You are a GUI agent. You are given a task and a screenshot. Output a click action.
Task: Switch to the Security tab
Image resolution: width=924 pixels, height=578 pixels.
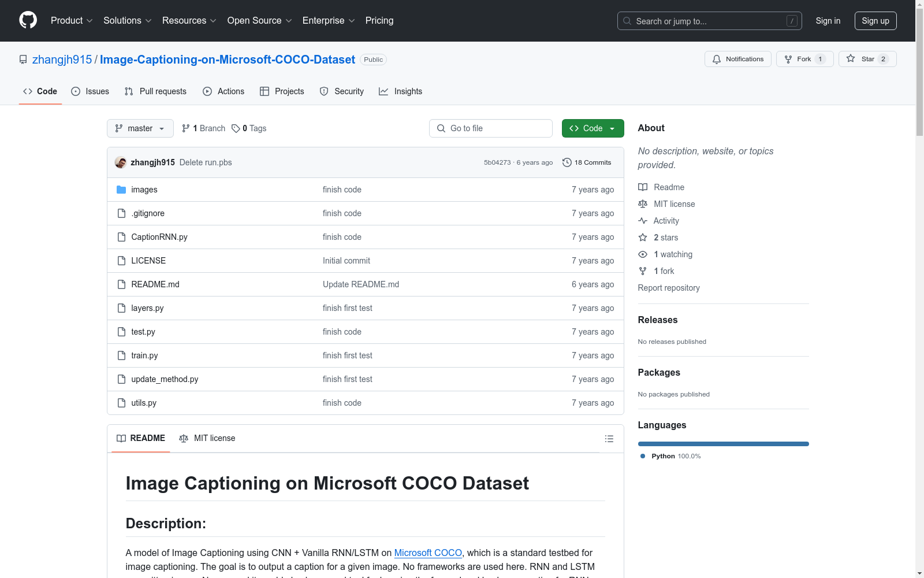pyautogui.click(x=342, y=91)
